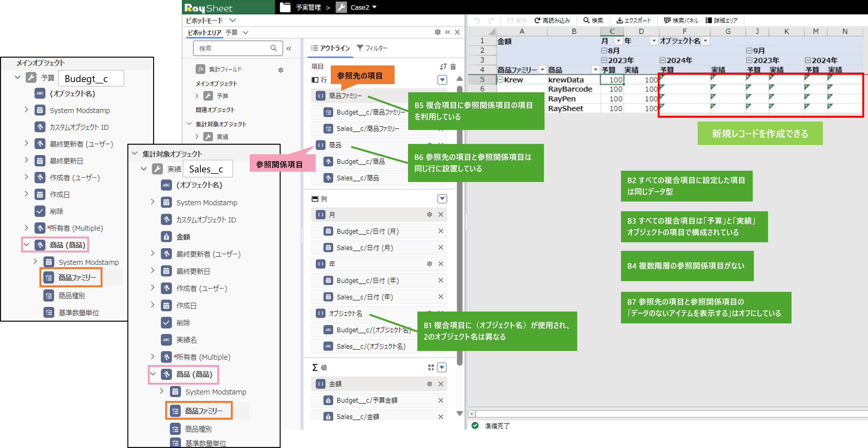Click the 検索 button in the toolbar
Image resolution: width=868 pixels, height=448 pixels.
click(x=593, y=21)
